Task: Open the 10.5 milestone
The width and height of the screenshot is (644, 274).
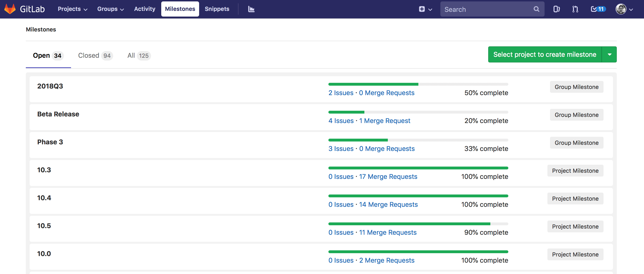Action: 44,226
